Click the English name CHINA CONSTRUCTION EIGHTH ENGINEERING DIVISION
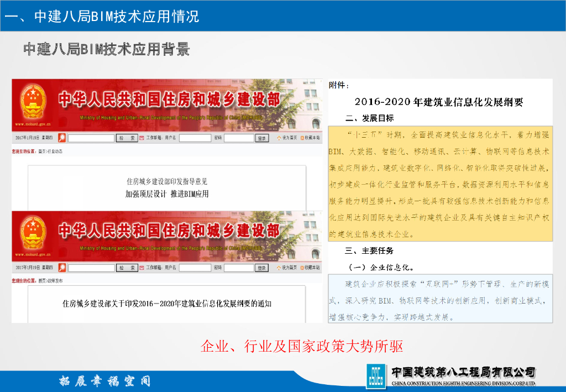 [464, 383]
